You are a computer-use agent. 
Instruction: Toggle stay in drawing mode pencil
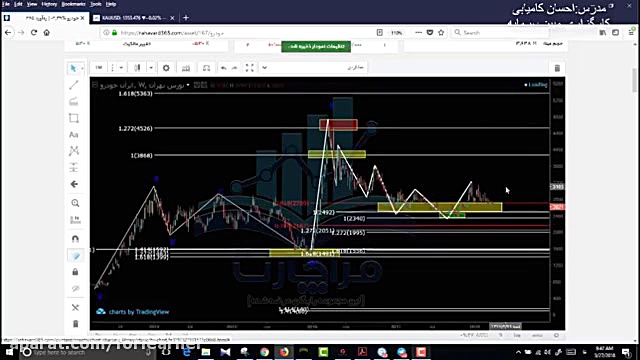(x=76, y=256)
